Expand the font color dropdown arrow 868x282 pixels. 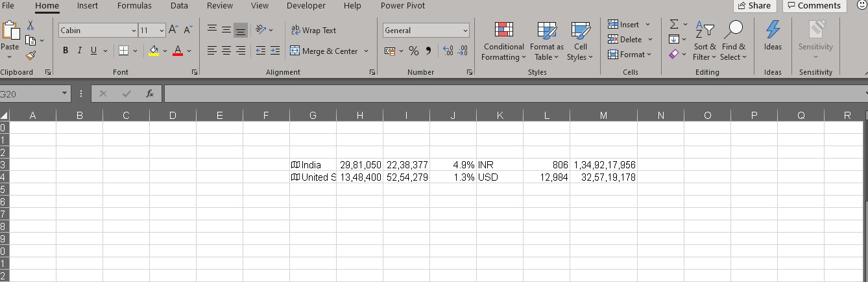coord(189,51)
